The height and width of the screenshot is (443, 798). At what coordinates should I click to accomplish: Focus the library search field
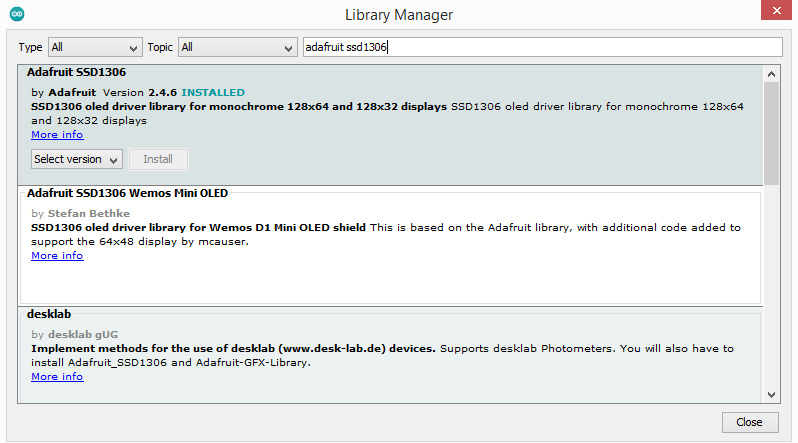[543, 47]
